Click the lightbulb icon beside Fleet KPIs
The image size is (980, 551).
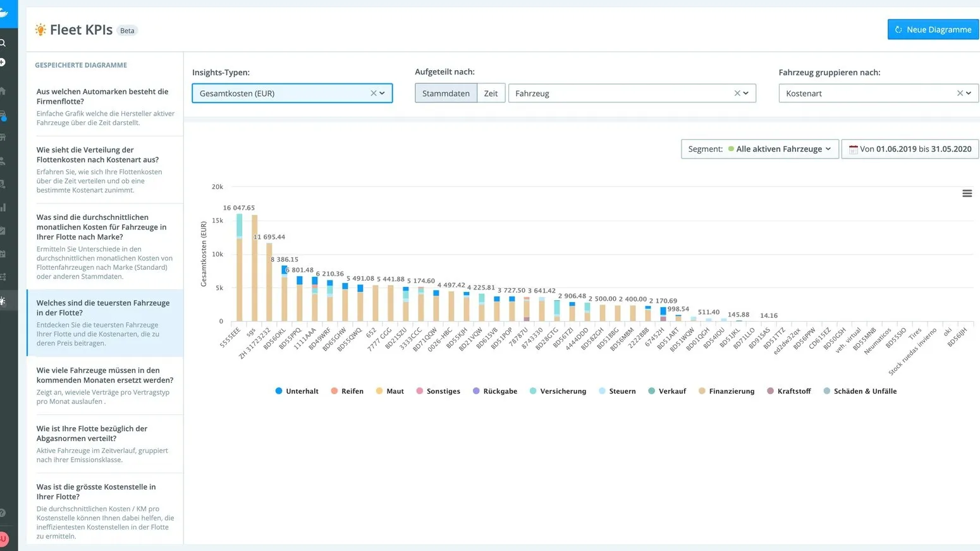coord(40,30)
